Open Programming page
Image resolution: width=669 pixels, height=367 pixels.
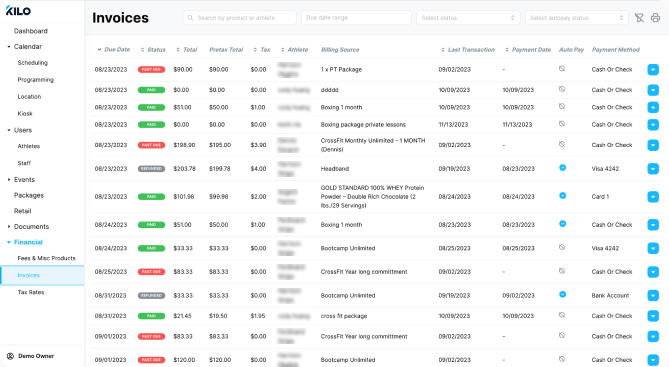(x=35, y=80)
